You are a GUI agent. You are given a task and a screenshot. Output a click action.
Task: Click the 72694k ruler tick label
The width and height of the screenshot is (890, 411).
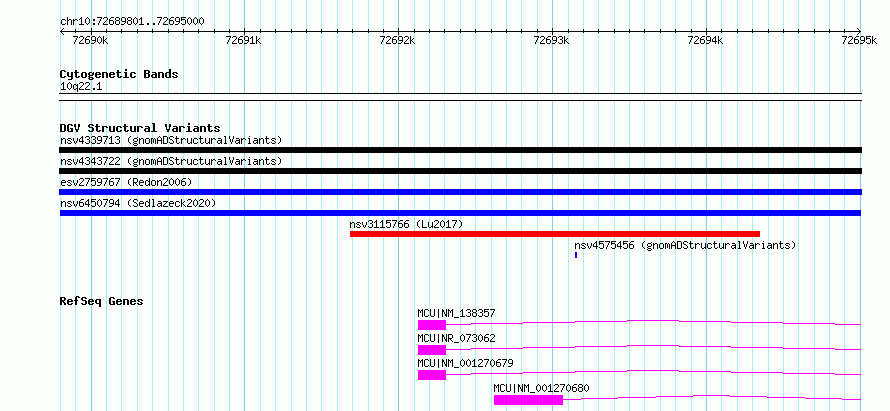(x=705, y=40)
